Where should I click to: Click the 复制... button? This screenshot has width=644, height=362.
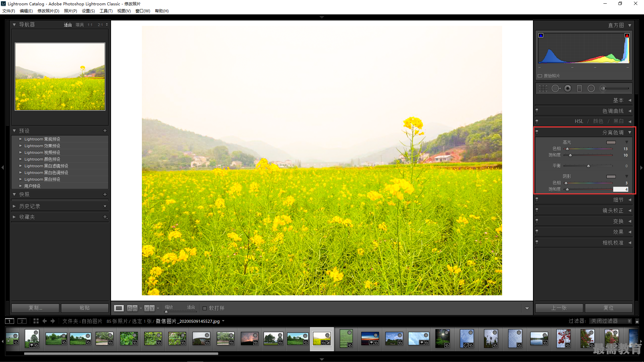tap(36, 308)
